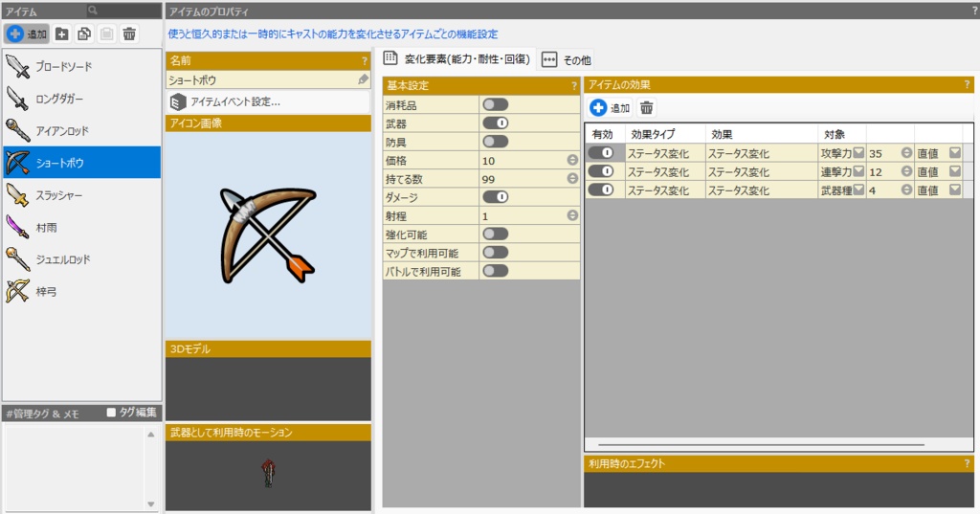Click help icon on アイテムのプロパティ header
The image size is (980, 514).
click(x=974, y=11)
